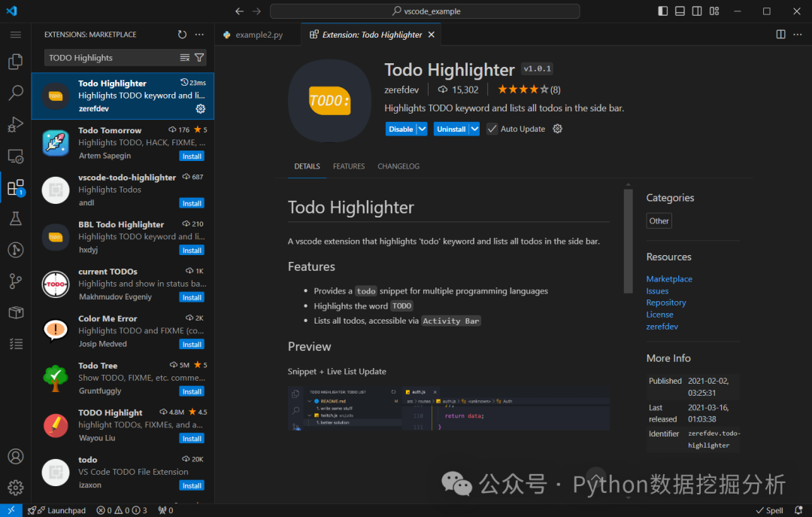Go back using the navigation arrow
The width and height of the screenshot is (812, 517).
pyautogui.click(x=239, y=11)
